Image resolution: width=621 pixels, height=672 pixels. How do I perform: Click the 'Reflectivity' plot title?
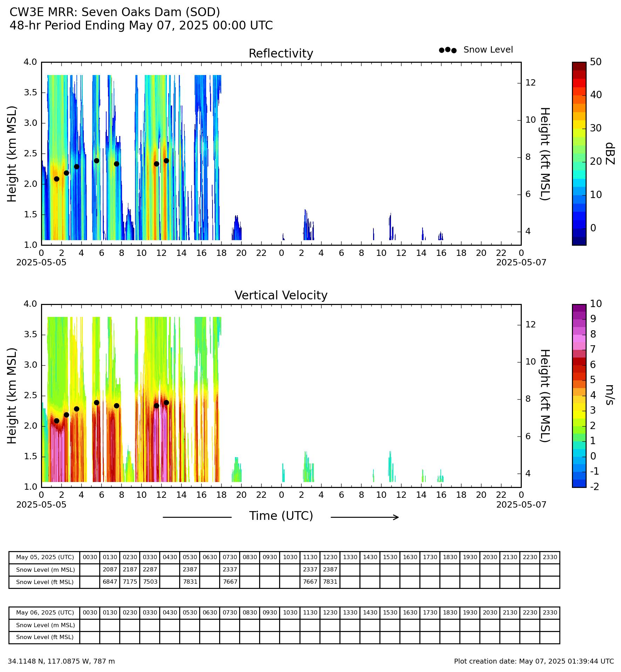click(x=281, y=54)
